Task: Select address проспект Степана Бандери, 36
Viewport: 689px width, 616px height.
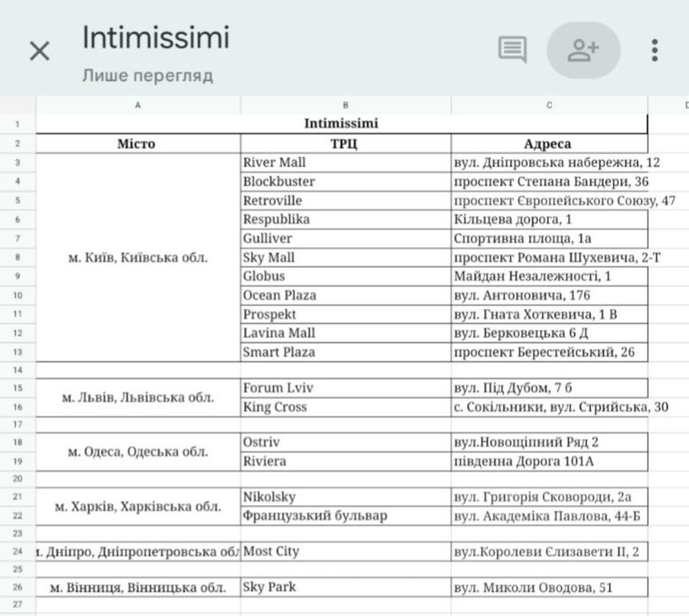Action: (x=549, y=182)
